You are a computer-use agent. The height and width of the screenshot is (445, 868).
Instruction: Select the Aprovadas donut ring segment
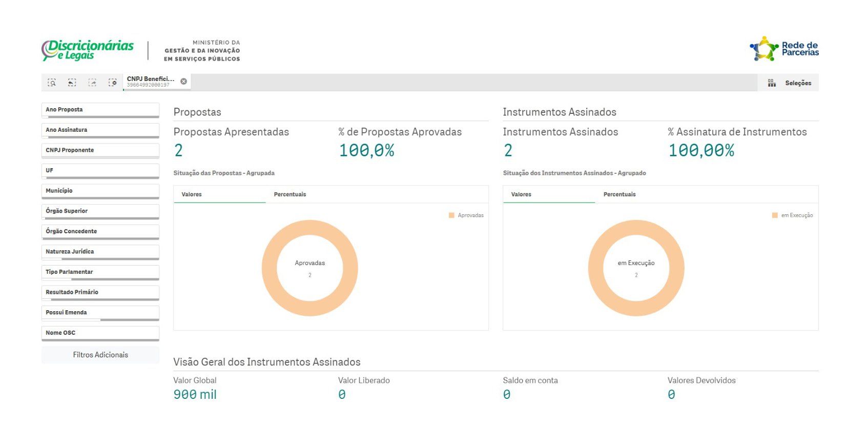click(x=310, y=228)
